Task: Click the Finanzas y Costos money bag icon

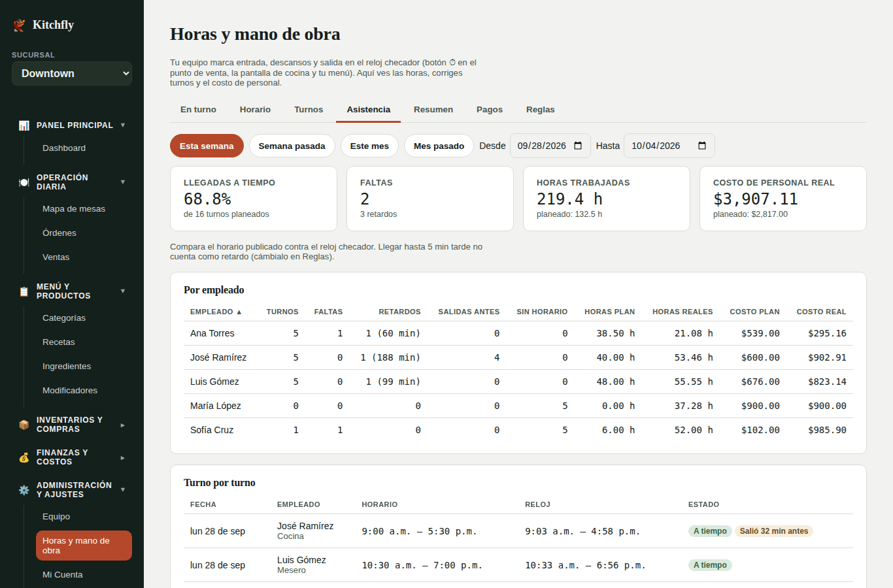Action: click(24, 457)
